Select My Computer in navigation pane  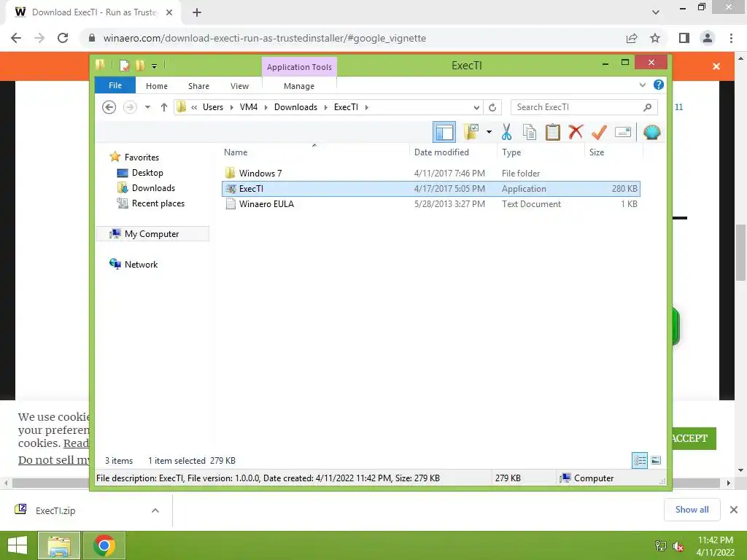point(152,234)
